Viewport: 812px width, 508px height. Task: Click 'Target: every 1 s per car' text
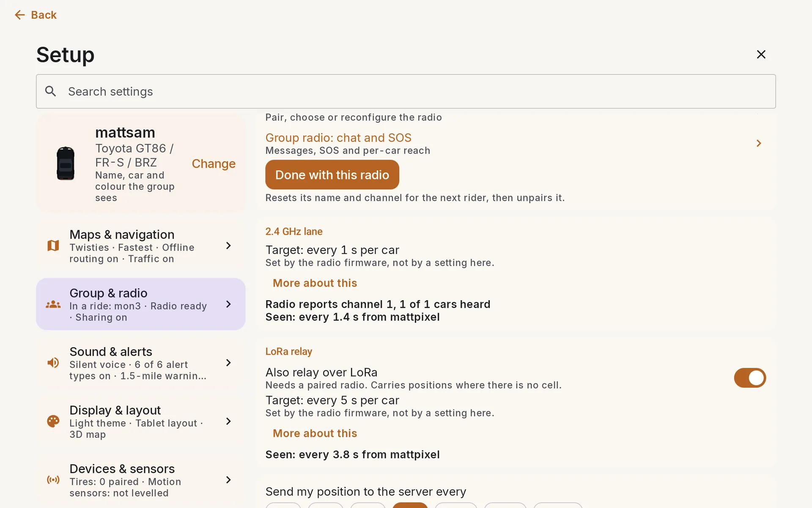pos(332,250)
